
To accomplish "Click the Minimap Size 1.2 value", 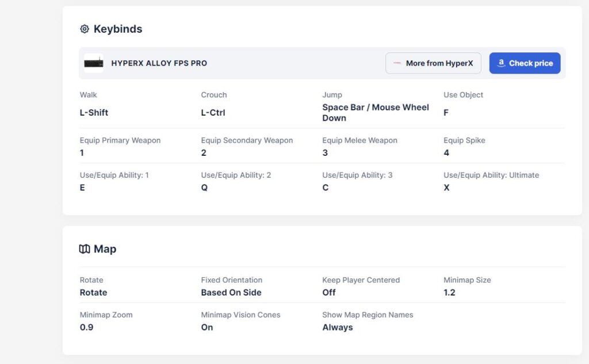I will click(449, 292).
